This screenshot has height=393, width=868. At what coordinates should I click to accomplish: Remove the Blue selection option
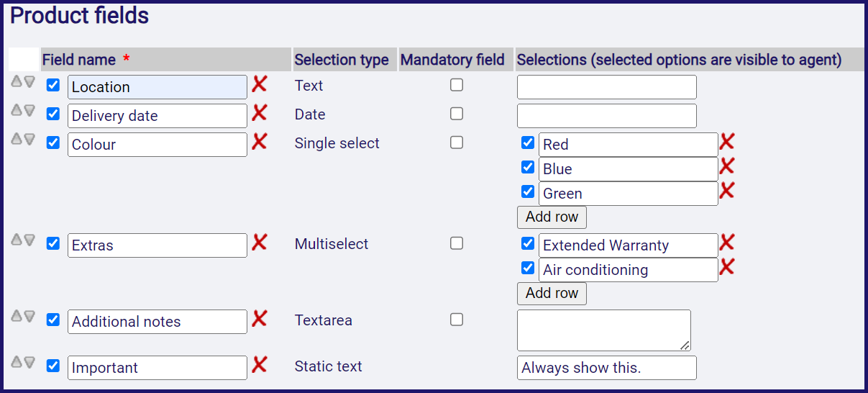[x=727, y=166]
